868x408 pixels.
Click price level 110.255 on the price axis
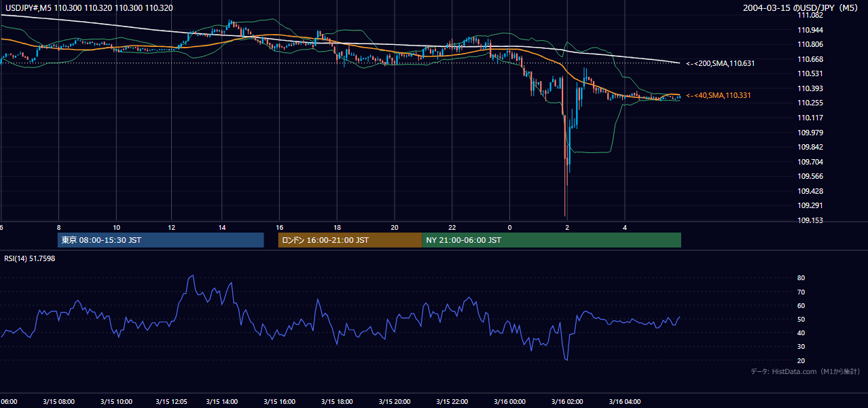[x=811, y=103]
